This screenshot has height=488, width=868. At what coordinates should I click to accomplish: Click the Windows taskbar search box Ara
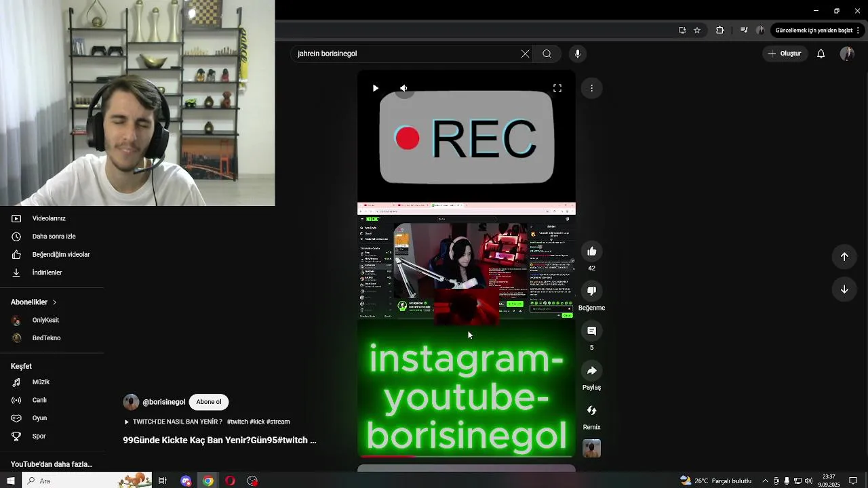pos(88,481)
